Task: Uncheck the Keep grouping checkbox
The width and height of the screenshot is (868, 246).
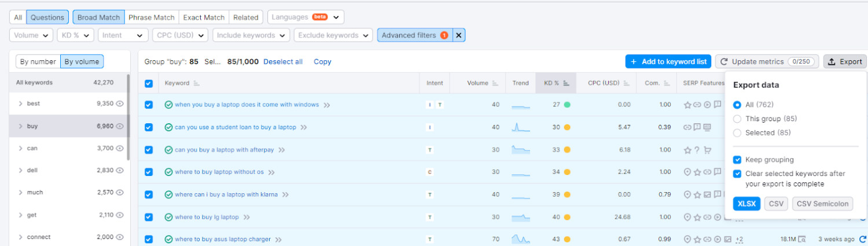Action: point(737,160)
